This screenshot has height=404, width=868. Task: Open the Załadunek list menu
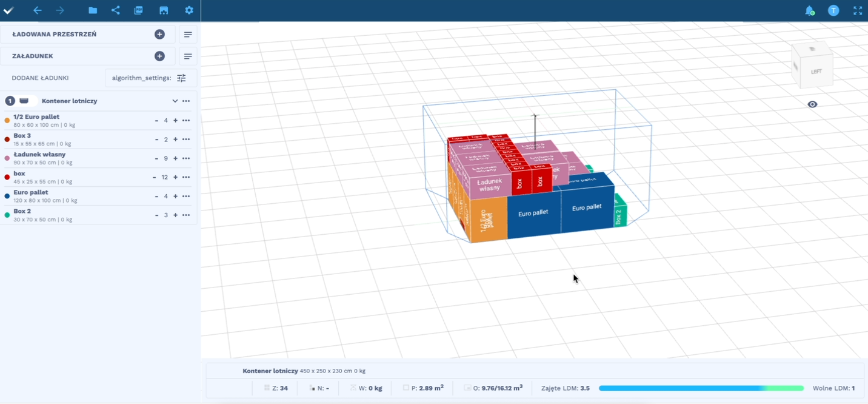188,56
